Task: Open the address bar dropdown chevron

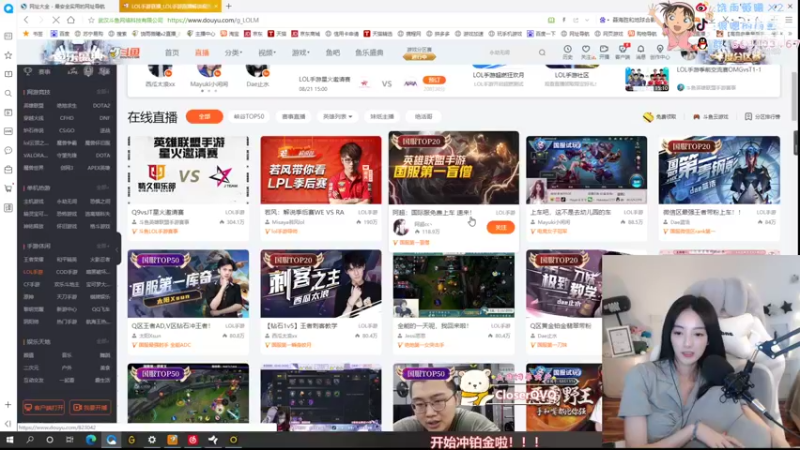Action: (x=587, y=20)
